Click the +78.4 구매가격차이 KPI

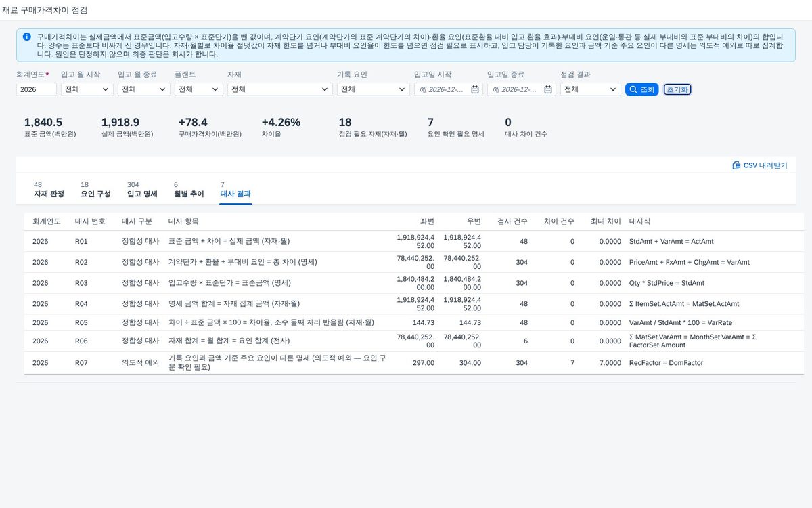[210, 127]
